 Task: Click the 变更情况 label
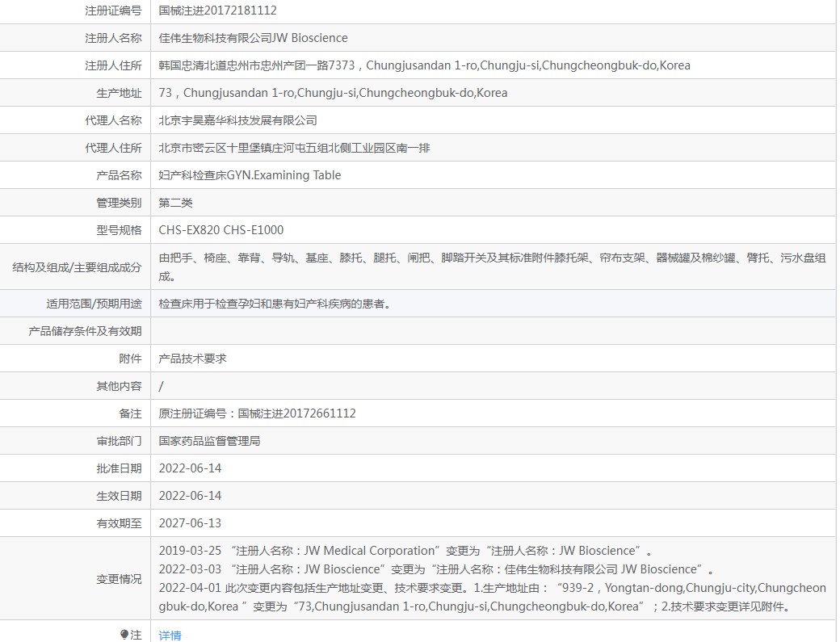119,579
